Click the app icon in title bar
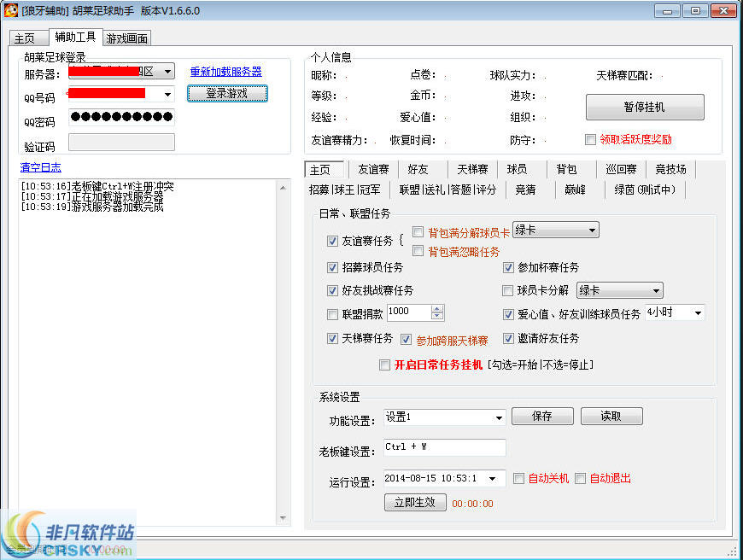The image size is (743, 560). pos(10,10)
